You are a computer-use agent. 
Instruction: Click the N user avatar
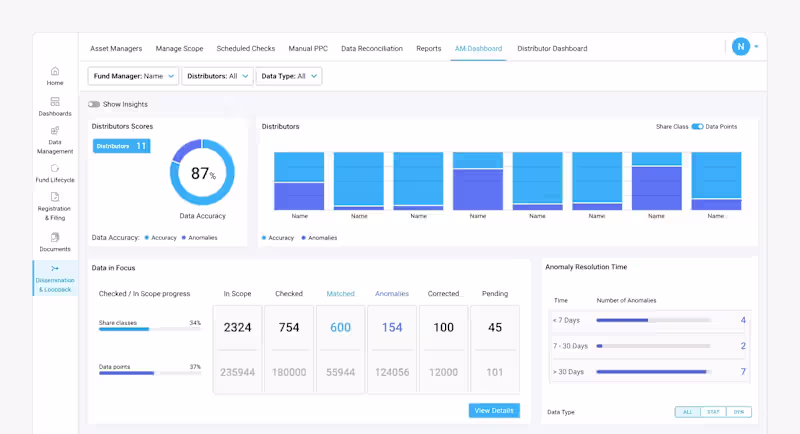pyautogui.click(x=741, y=47)
